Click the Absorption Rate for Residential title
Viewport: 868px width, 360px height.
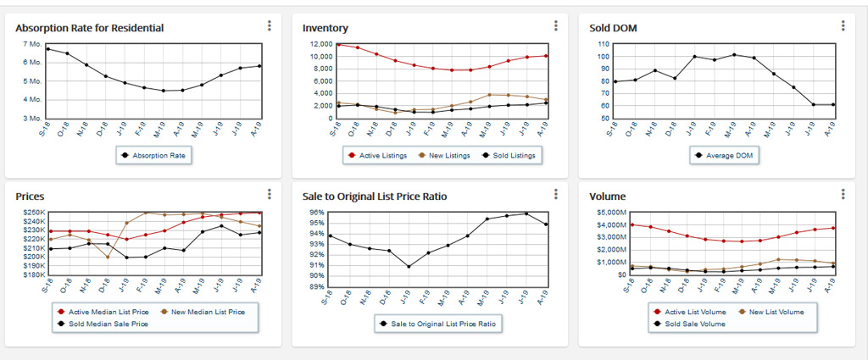(x=89, y=28)
